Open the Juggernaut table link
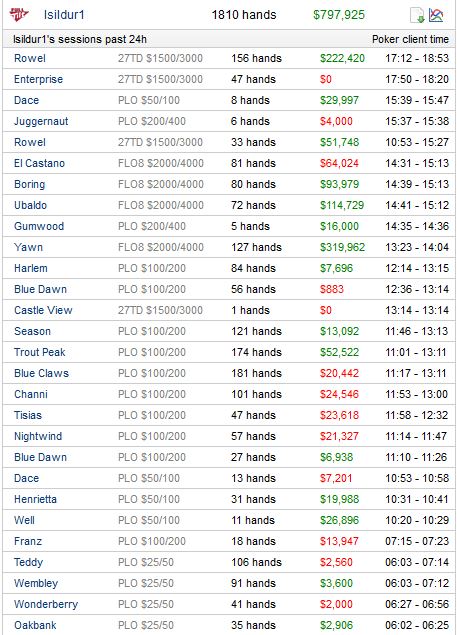This screenshot has width=457, height=635. (41, 121)
